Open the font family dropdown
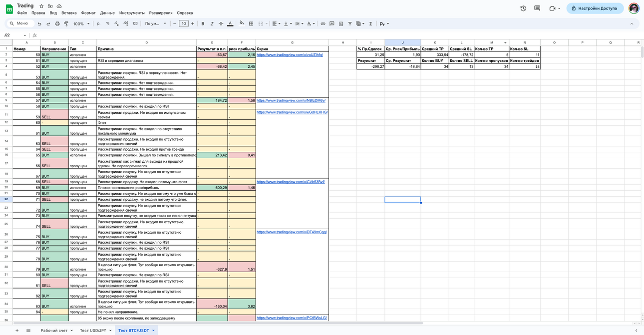Screen dimensions: 644x335 pyautogui.click(x=156, y=23)
